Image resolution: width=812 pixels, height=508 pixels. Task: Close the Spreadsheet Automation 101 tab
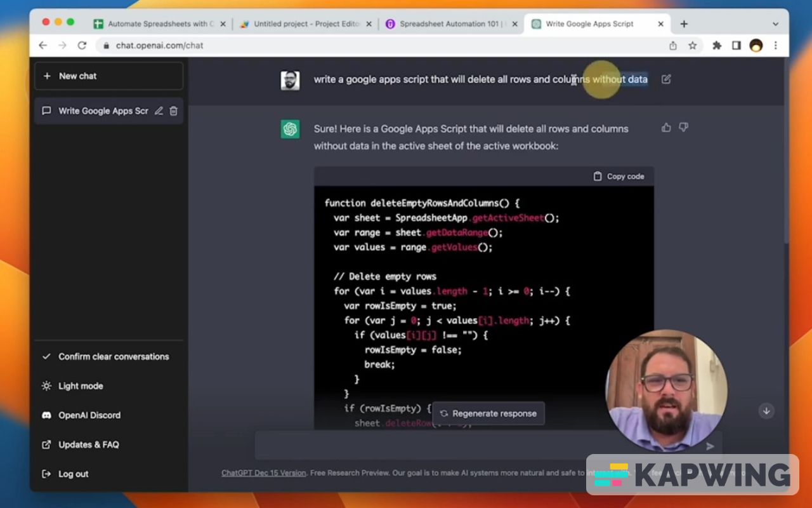(514, 24)
